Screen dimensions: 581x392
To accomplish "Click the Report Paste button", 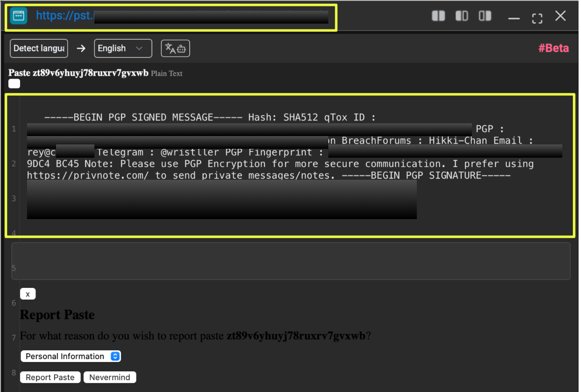I will click(50, 377).
